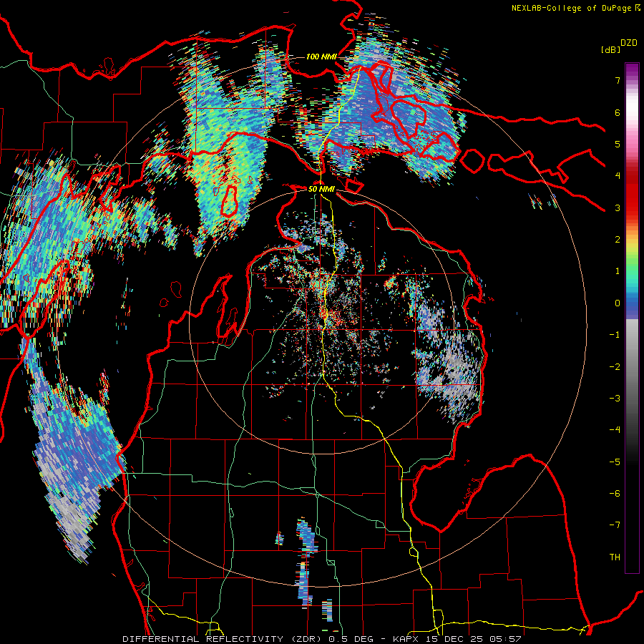This screenshot has width=644, height=644.
Task: Click the [dB] units label
Action: [610, 49]
